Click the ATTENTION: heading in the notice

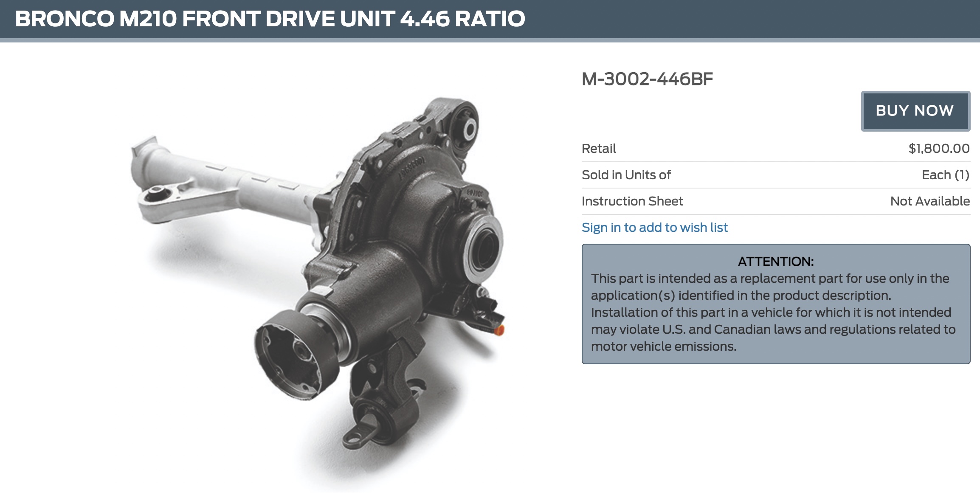[776, 262]
